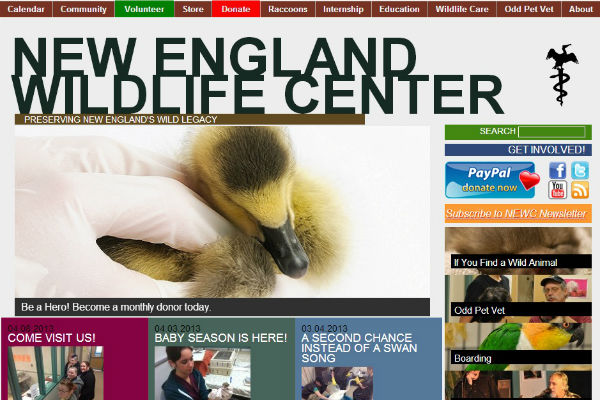600x400 pixels.
Task: Subscribe to NEWC Newsletter link
Action: click(518, 214)
